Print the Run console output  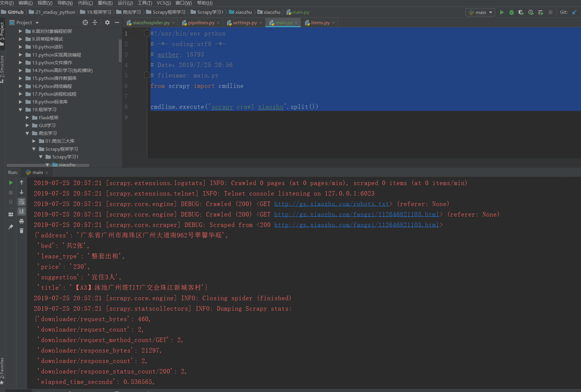[x=22, y=221]
